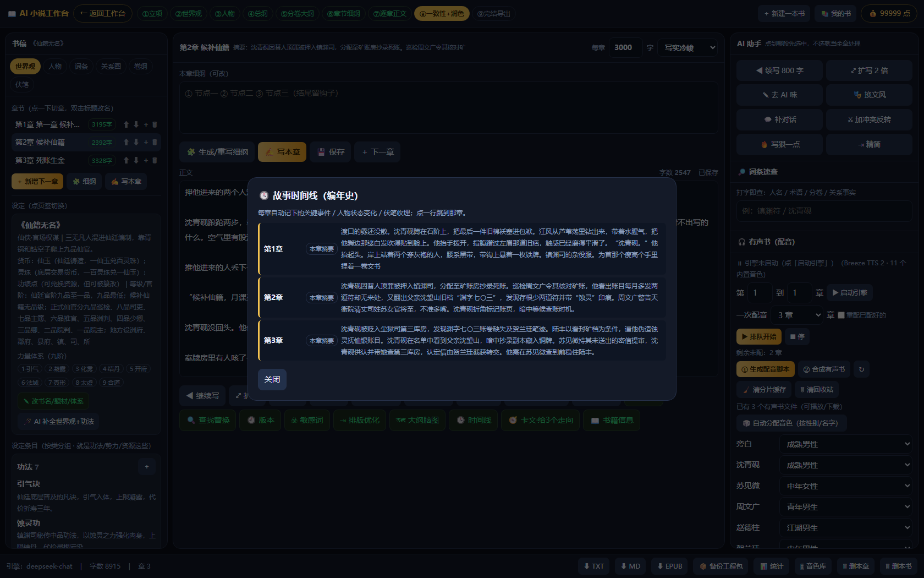Click the refresh icon beside 合成有声书
924x578 pixels.
coord(861,369)
